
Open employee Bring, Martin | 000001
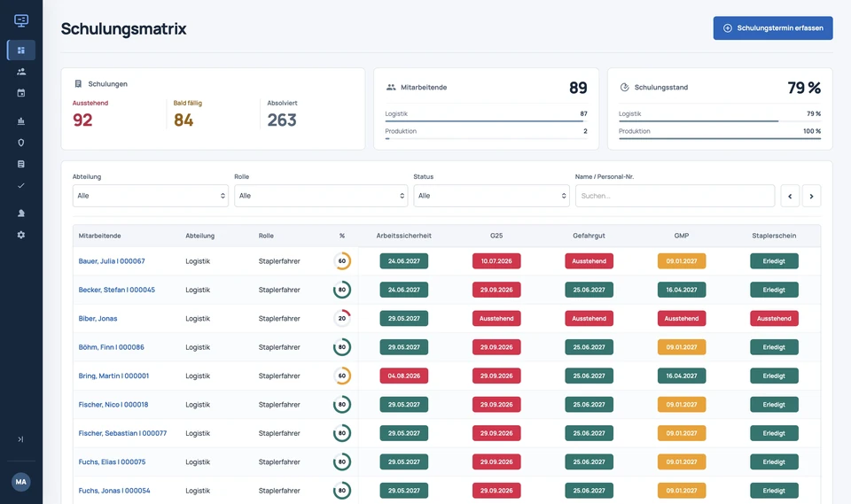pos(113,376)
